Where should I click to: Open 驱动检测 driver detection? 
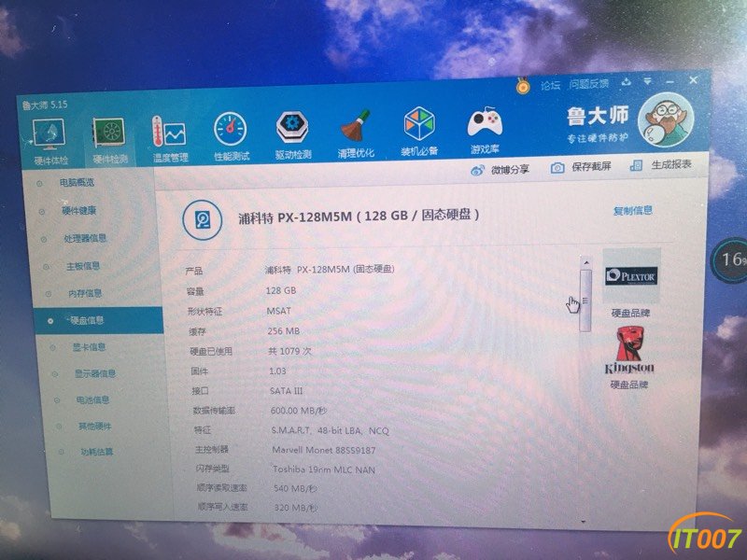pos(293,134)
